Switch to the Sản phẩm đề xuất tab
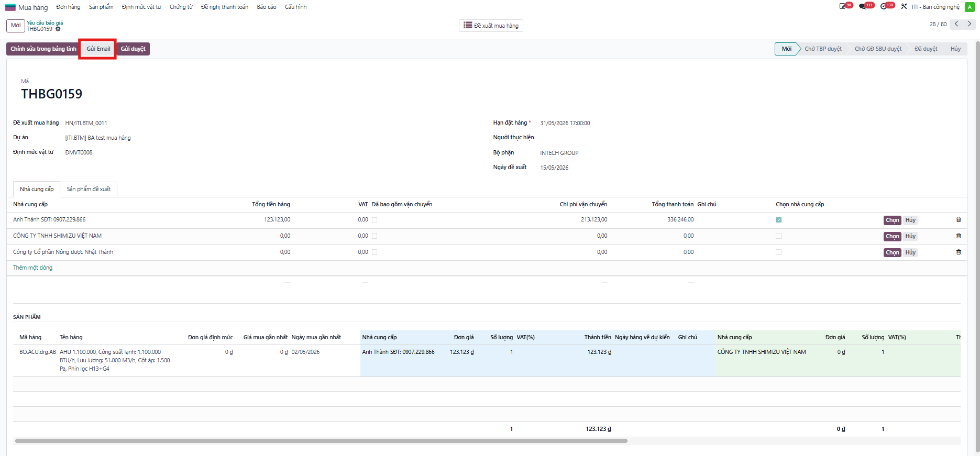 (89, 189)
